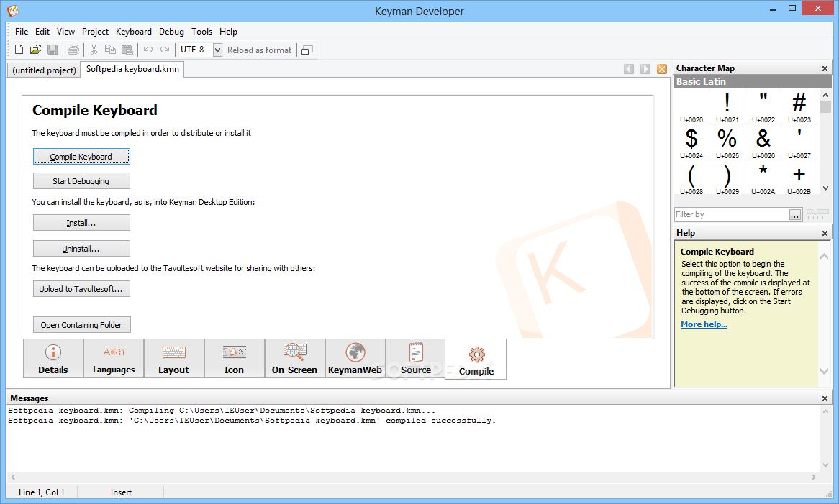The width and height of the screenshot is (839, 504).
Task: Click the Character Map scrollbar down arrow
Action: tap(825, 188)
